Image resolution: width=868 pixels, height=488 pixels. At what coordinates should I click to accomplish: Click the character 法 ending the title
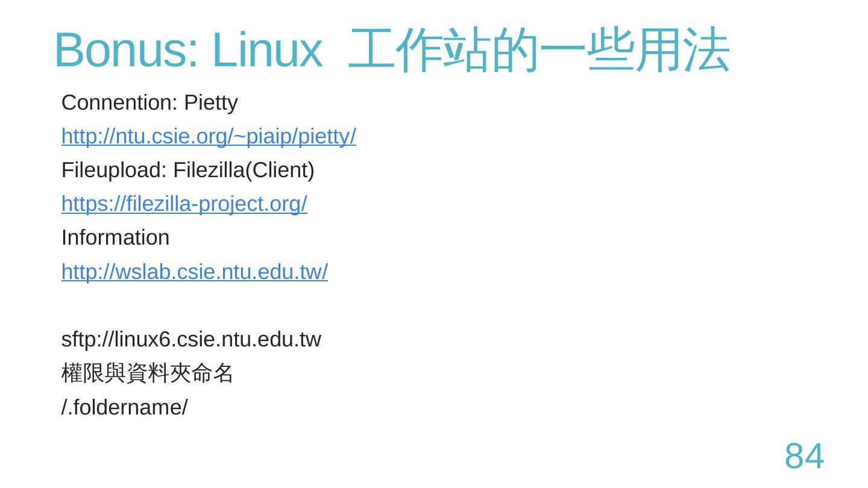point(706,49)
